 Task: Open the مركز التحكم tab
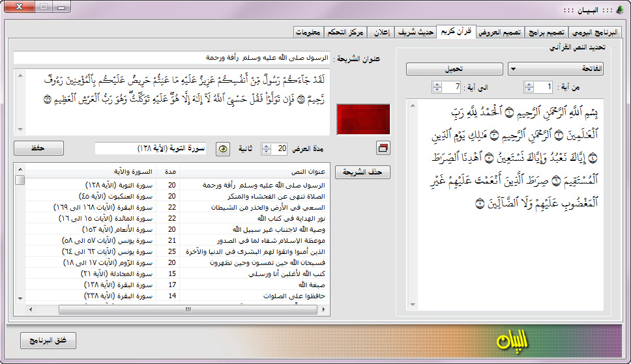(345, 33)
